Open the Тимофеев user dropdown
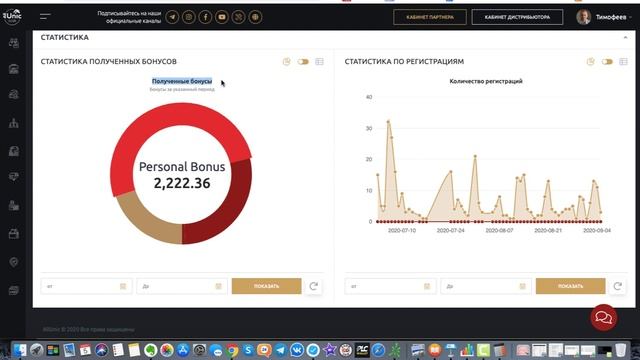The width and height of the screenshot is (640, 360). 613,17
